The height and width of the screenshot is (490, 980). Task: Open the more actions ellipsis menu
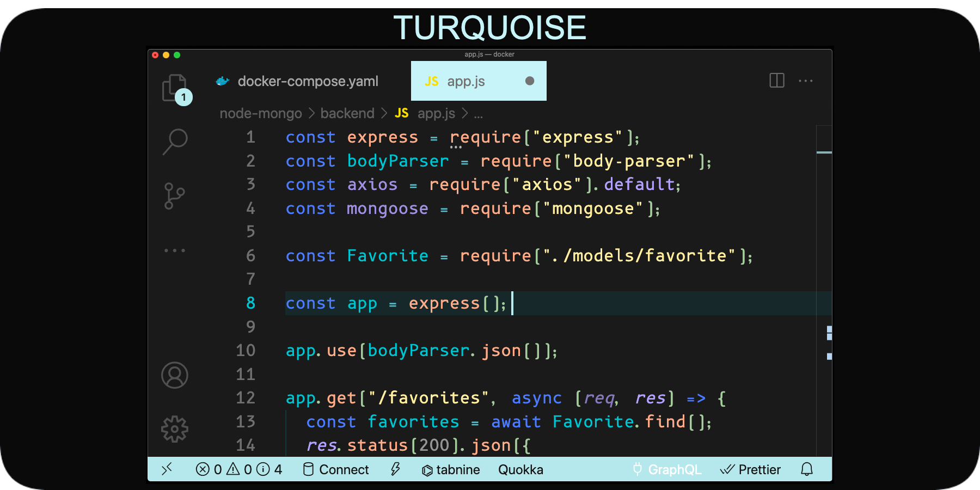click(x=806, y=81)
